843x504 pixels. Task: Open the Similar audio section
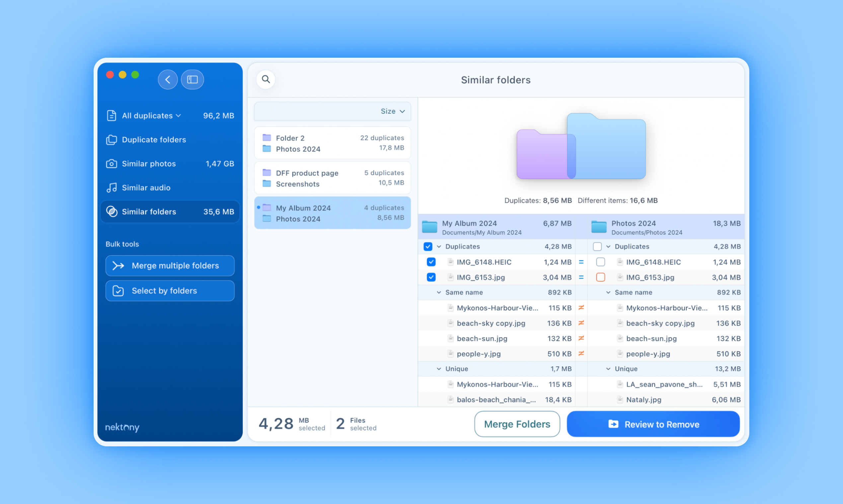pos(146,187)
